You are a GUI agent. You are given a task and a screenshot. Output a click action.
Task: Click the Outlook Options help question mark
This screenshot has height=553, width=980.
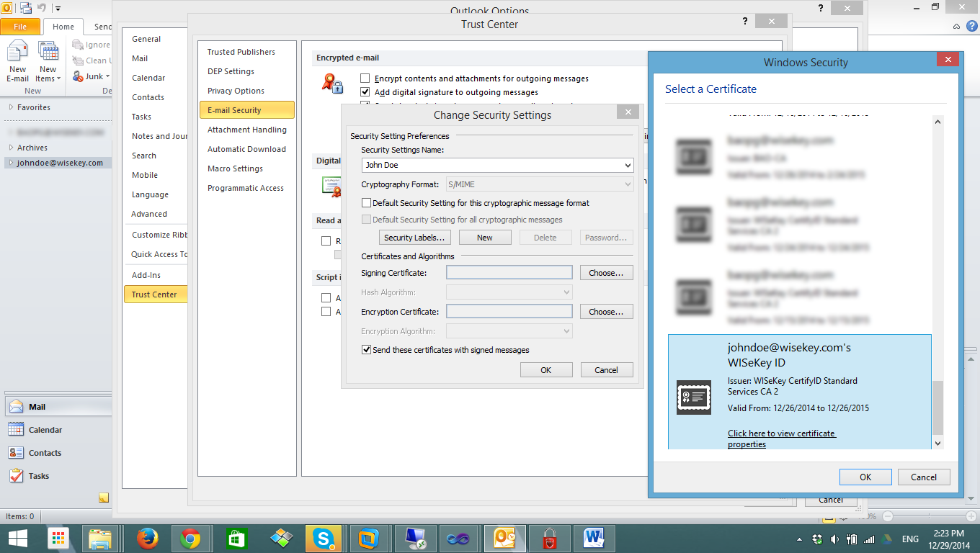coord(821,8)
